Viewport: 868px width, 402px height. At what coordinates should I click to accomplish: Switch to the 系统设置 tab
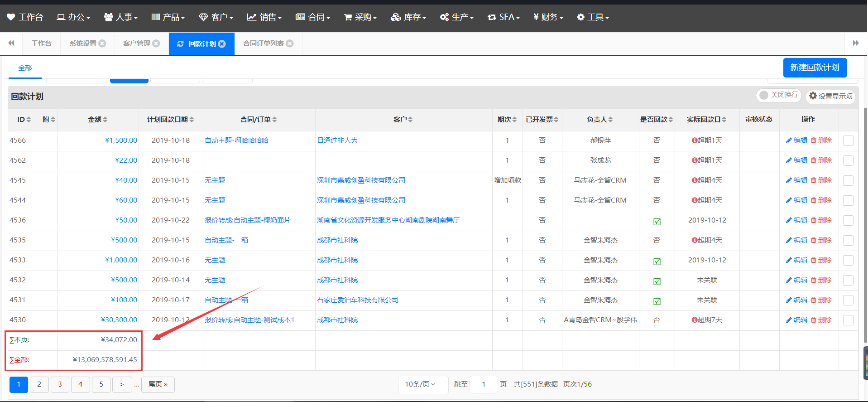(83, 44)
